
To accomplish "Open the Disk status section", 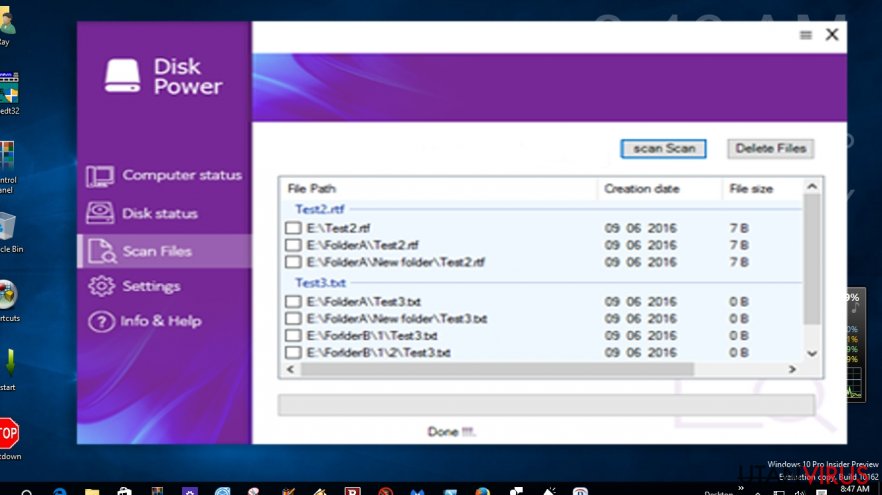I will pyautogui.click(x=159, y=213).
